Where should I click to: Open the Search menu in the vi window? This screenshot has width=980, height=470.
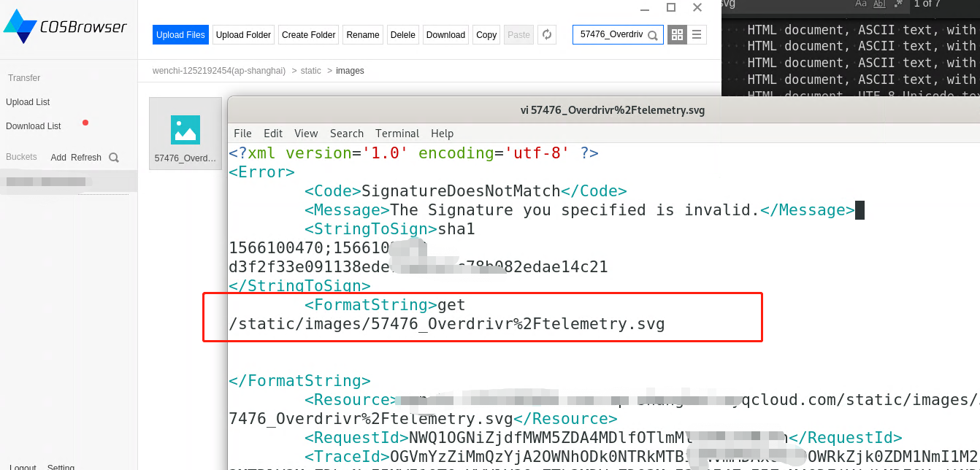[x=347, y=134]
